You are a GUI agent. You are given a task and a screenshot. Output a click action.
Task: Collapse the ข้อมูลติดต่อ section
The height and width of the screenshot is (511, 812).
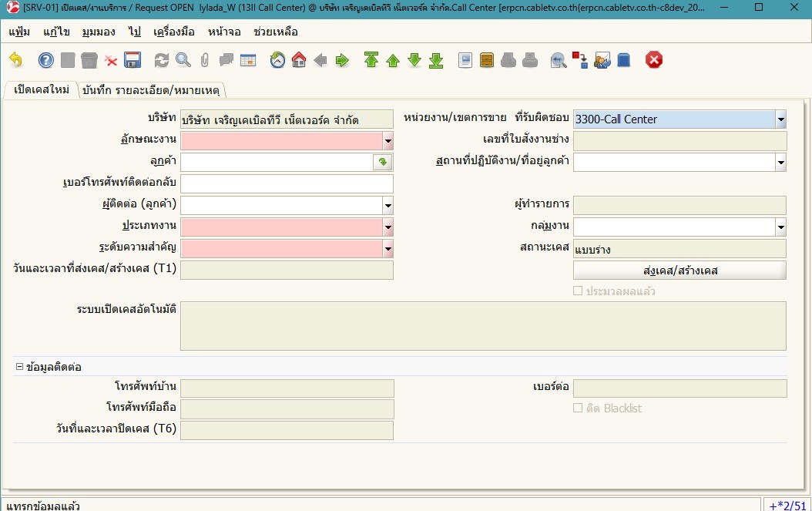20,367
